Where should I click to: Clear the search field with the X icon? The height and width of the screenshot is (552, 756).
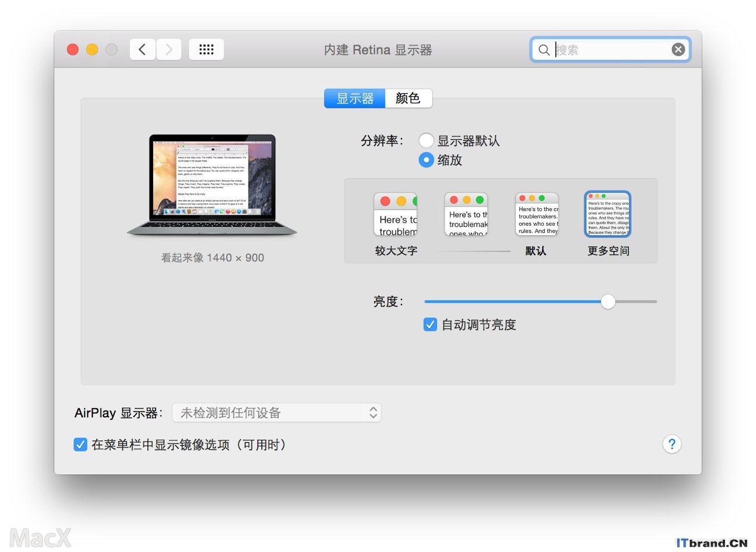pyautogui.click(x=678, y=50)
